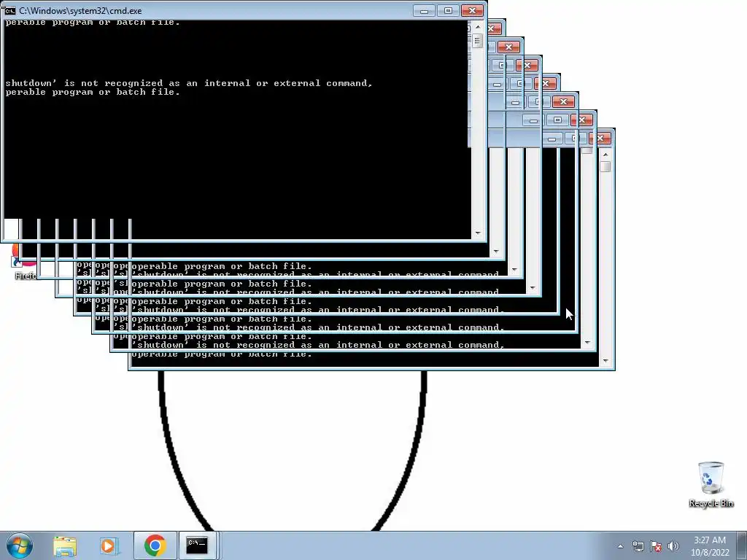
Task: Open the Action Center flag icon
Action: [656, 546]
